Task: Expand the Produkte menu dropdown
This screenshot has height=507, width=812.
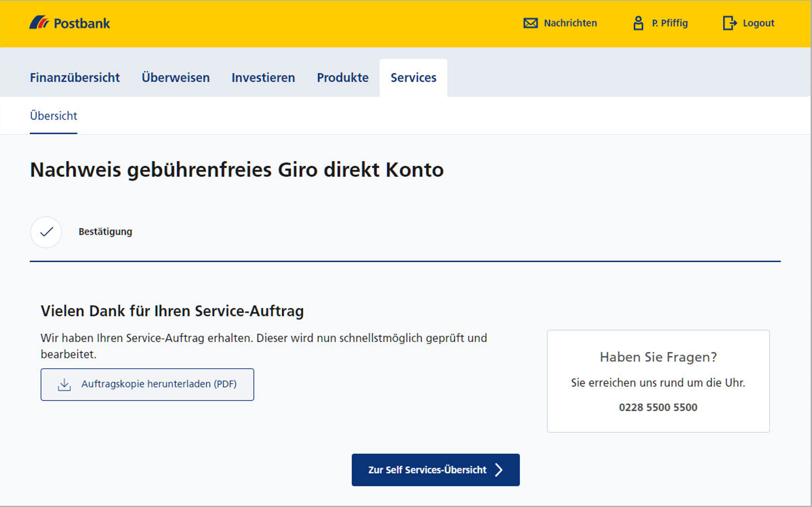Action: (342, 78)
